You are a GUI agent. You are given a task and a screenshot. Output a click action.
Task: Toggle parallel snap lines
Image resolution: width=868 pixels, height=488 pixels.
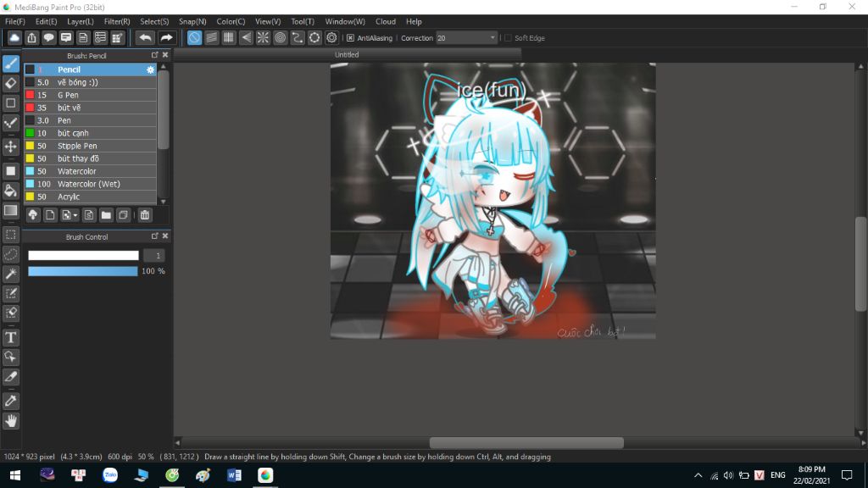tap(211, 37)
